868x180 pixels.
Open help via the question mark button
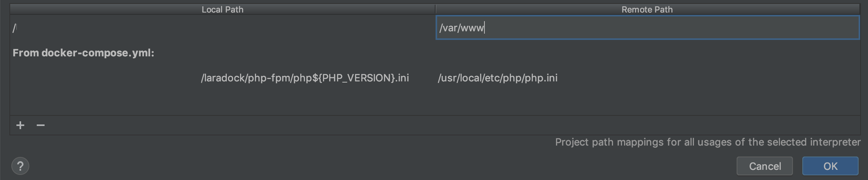tap(20, 166)
